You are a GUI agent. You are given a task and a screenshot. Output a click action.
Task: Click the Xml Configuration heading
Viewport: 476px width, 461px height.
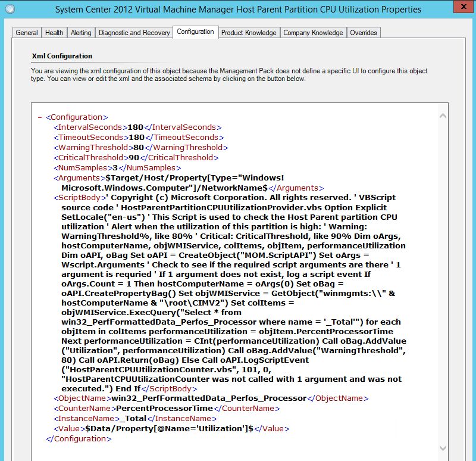click(62, 56)
